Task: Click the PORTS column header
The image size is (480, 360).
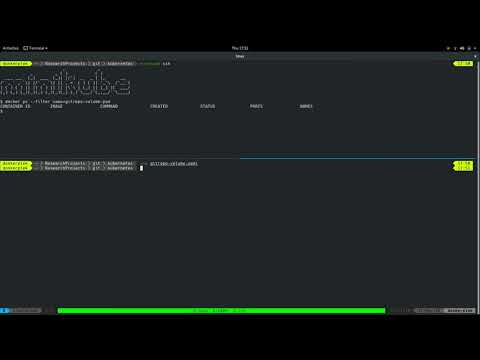Action: click(256, 106)
